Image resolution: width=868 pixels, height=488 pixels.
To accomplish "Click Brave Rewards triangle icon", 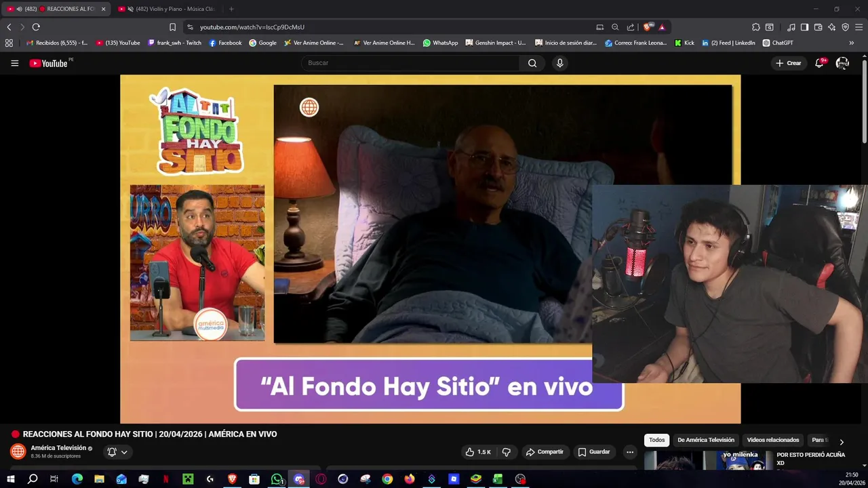I will 662,27.
